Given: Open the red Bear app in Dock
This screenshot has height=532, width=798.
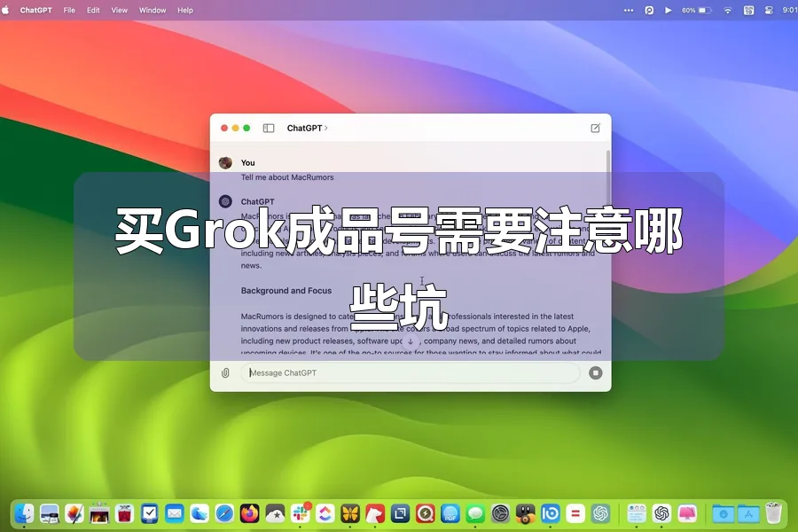Looking at the screenshot, I should (x=375, y=513).
